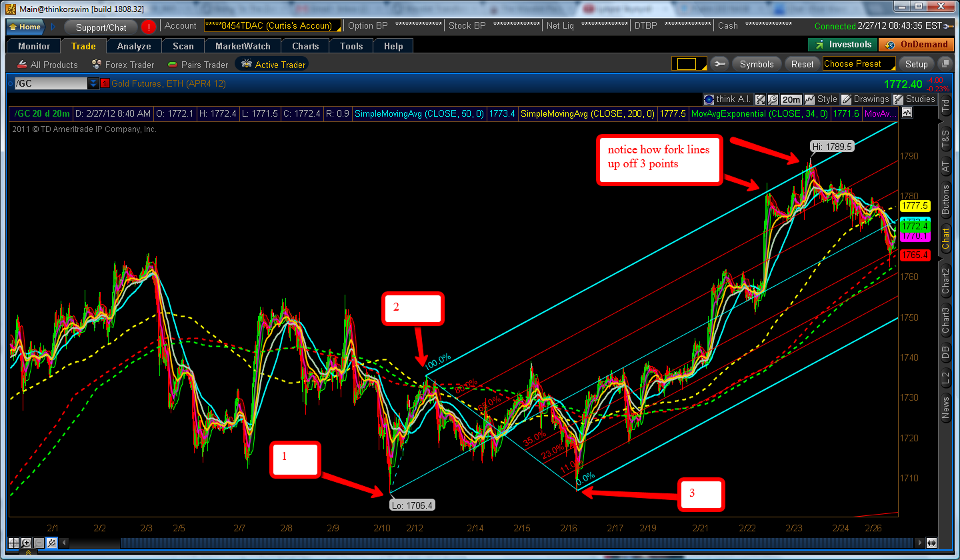Viewport: 960px width, 560px height.
Task: Click the Lo: 1706.4 price bubble
Action: click(x=412, y=505)
